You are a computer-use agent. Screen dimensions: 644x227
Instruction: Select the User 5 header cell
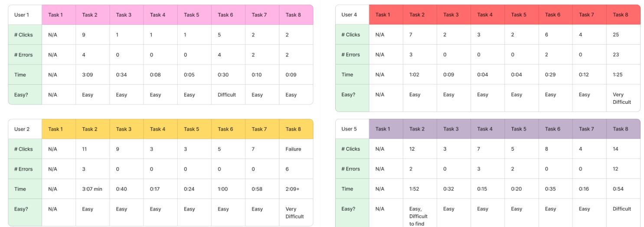tap(349, 129)
